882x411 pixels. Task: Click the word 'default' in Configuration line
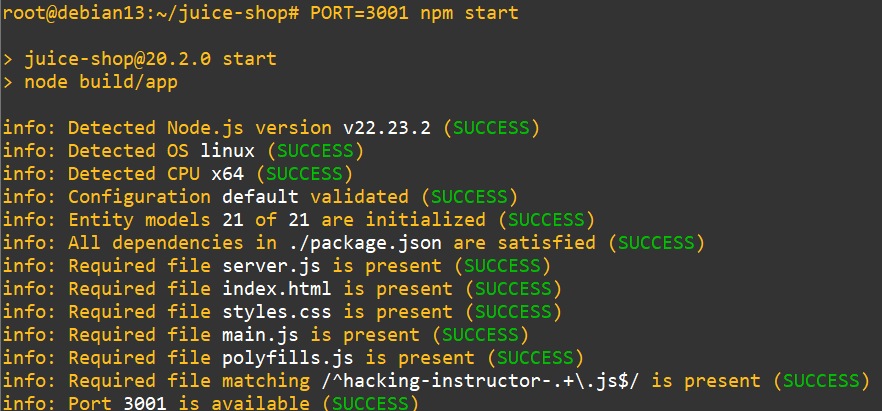click(x=260, y=197)
